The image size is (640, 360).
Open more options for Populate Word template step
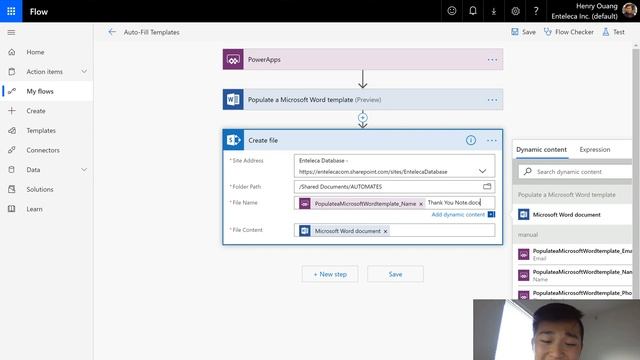click(492, 100)
